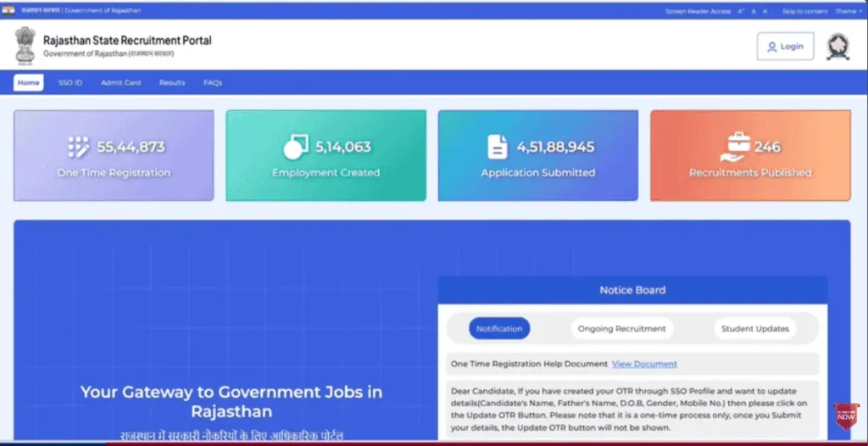The image size is (868, 446).
Task: Open the Results menu item
Action: 172,82
